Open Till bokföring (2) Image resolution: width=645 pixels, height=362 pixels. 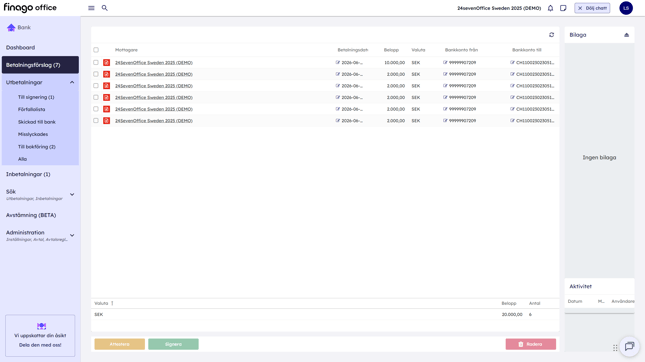37,146
